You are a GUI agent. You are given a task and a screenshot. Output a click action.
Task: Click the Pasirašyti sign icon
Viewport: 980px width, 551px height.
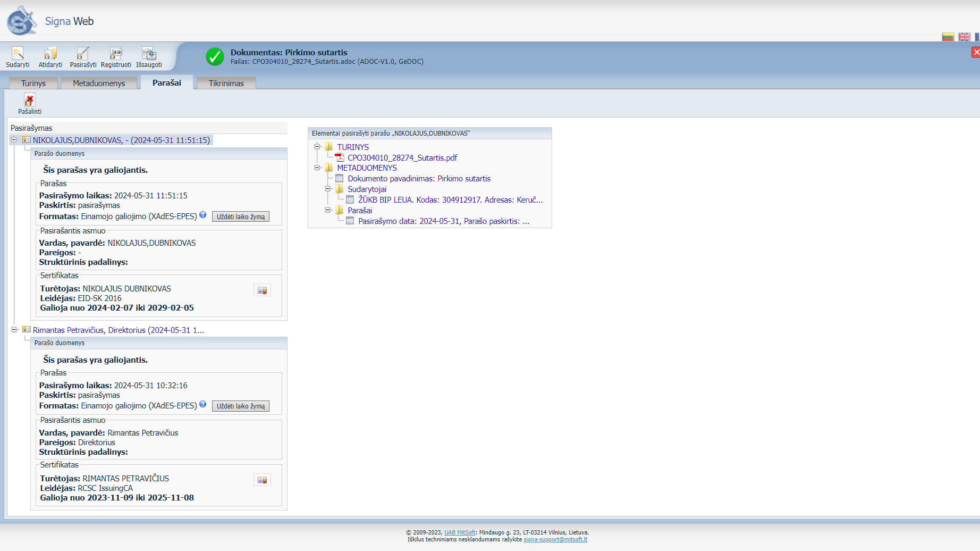[83, 54]
